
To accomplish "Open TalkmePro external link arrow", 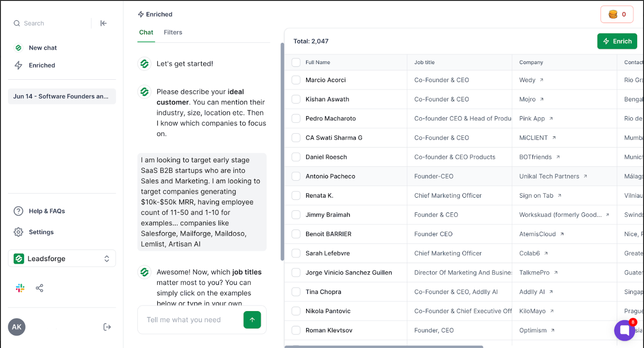I will pyautogui.click(x=556, y=273).
